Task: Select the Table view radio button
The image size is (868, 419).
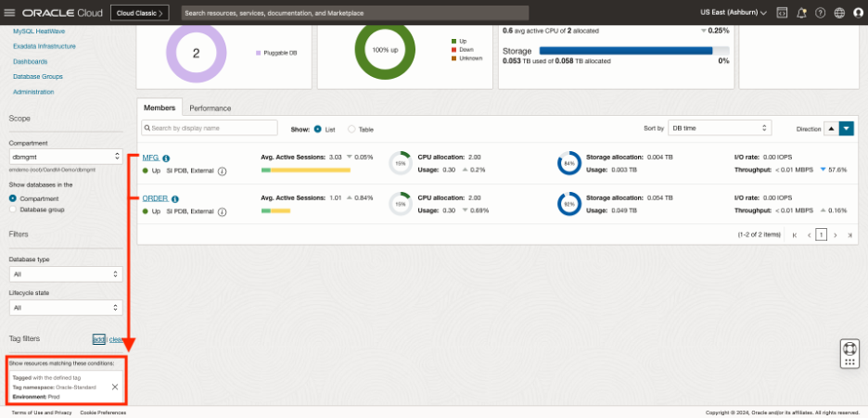Action: [x=351, y=129]
